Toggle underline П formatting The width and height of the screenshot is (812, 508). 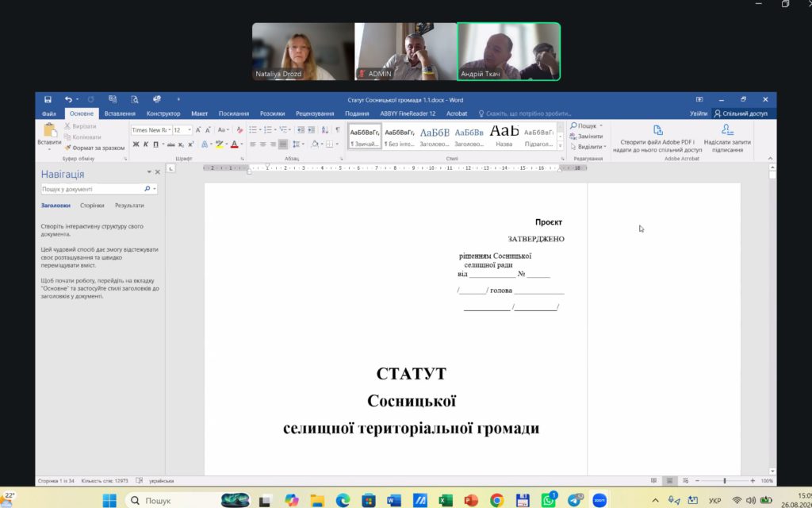[155, 144]
